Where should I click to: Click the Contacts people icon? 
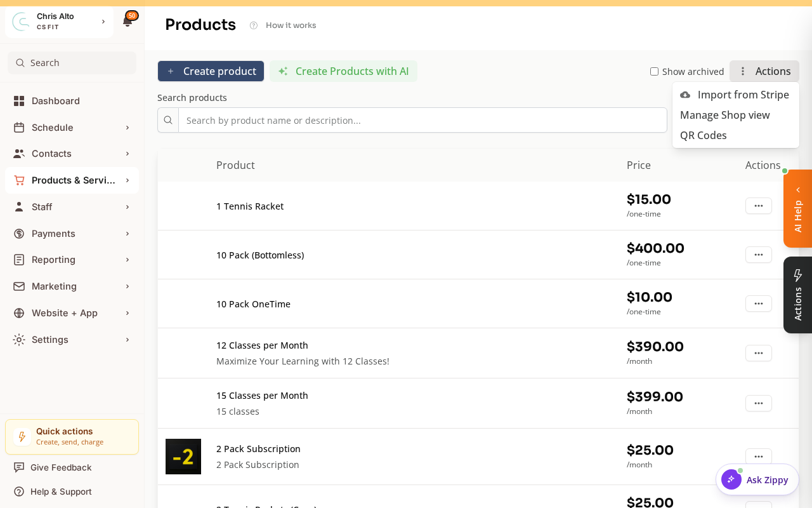19,154
